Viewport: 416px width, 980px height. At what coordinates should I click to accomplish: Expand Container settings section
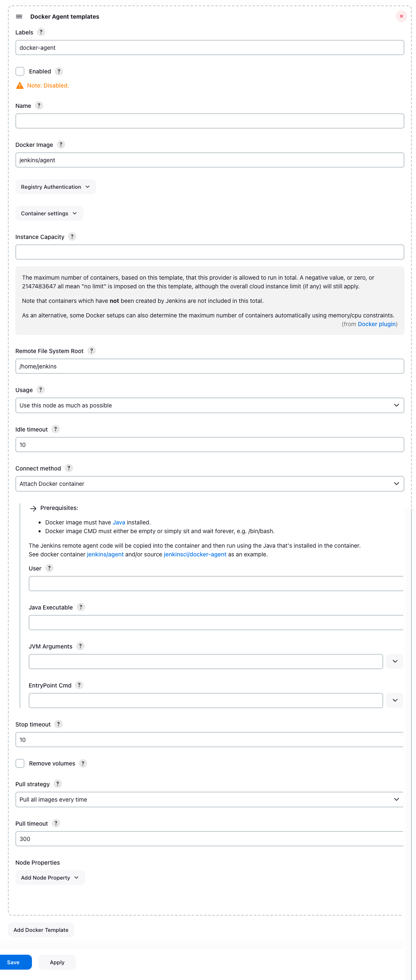(x=49, y=213)
